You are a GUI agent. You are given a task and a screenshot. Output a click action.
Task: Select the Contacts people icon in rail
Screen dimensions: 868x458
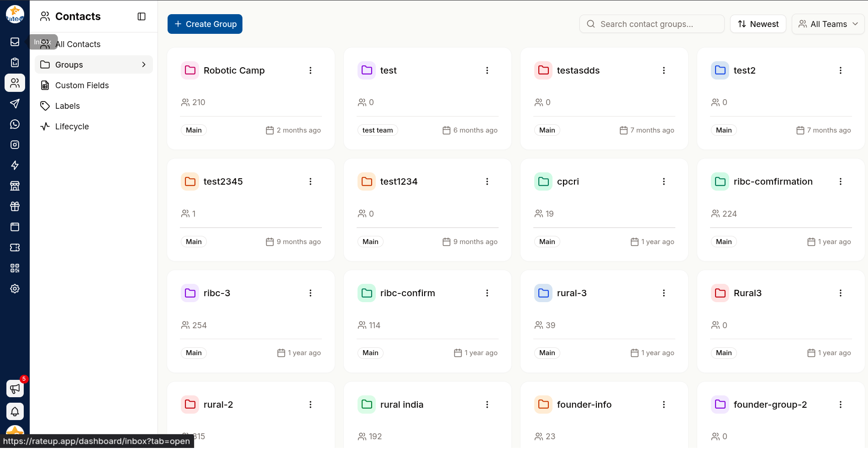click(x=15, y=83)
